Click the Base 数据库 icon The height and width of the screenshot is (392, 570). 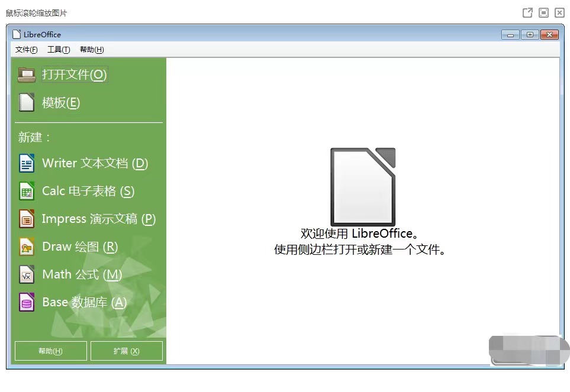pyautogui.click(x=27, y=302)
